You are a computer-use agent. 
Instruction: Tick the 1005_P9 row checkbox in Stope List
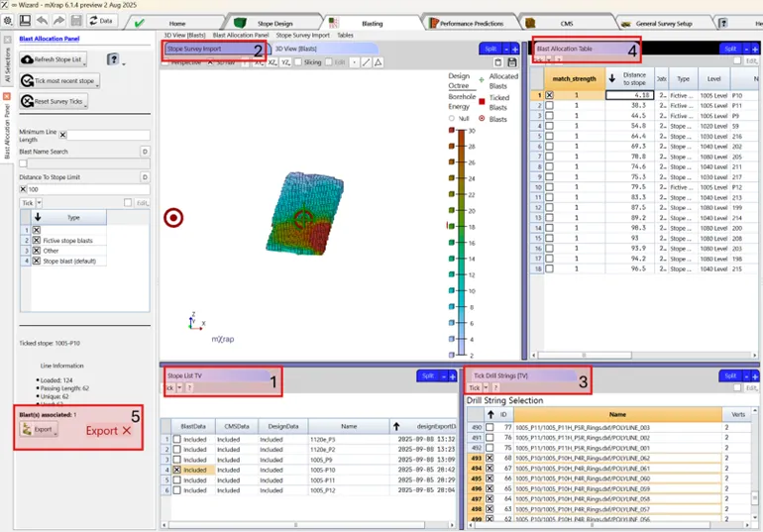tap(177, 461)
